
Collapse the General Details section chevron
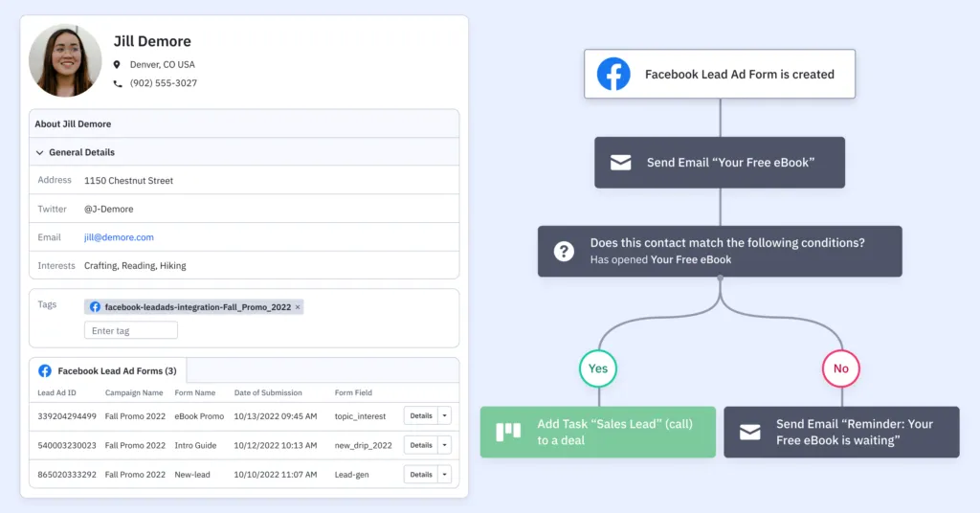point(40,152)
